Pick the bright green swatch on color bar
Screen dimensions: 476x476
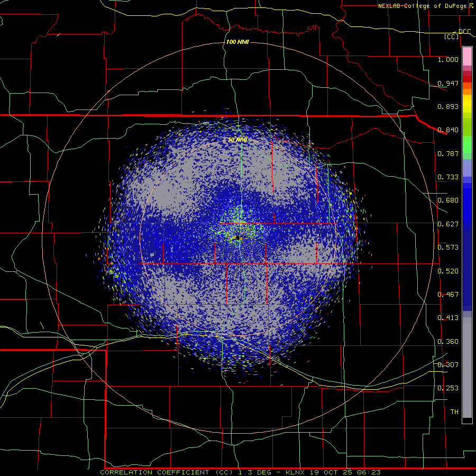click(467, 144)
